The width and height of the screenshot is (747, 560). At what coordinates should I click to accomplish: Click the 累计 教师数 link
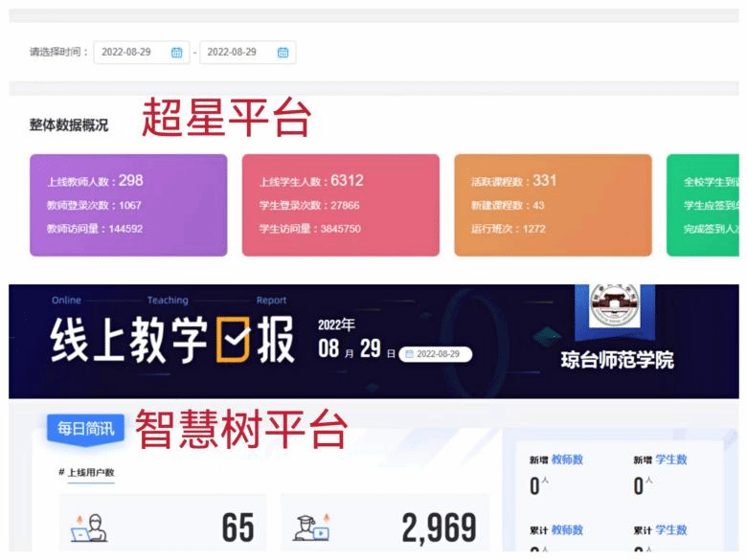566,529
